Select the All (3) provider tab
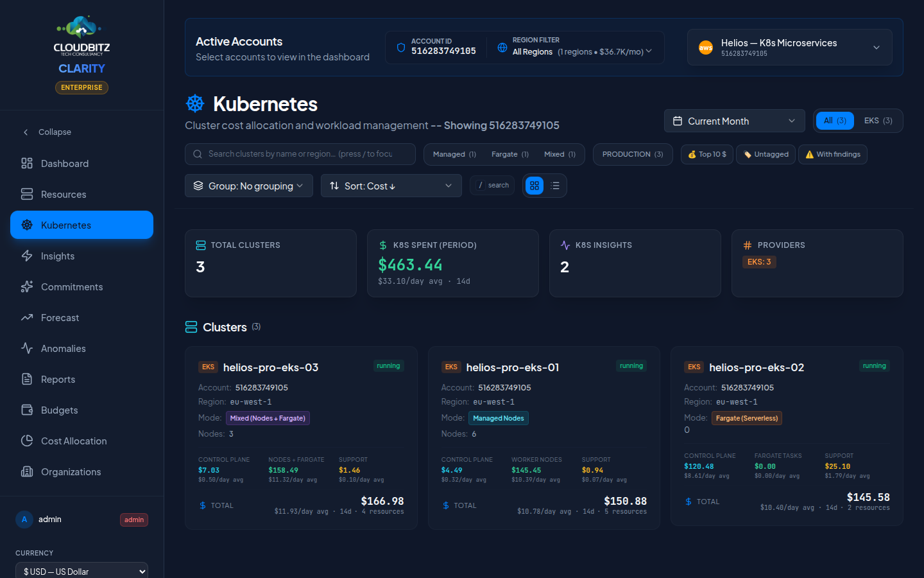The height and width of the screenshot is (578, 924). (835, 121)
